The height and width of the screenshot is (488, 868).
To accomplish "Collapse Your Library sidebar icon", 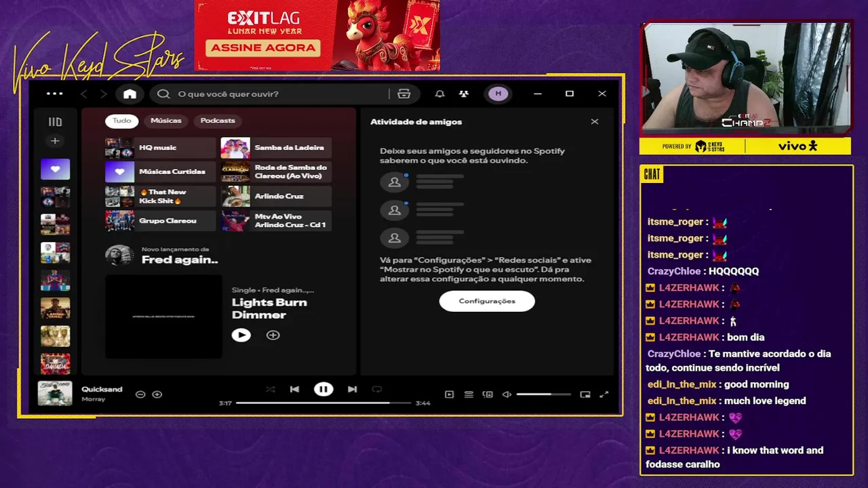I will pos(55,122).
